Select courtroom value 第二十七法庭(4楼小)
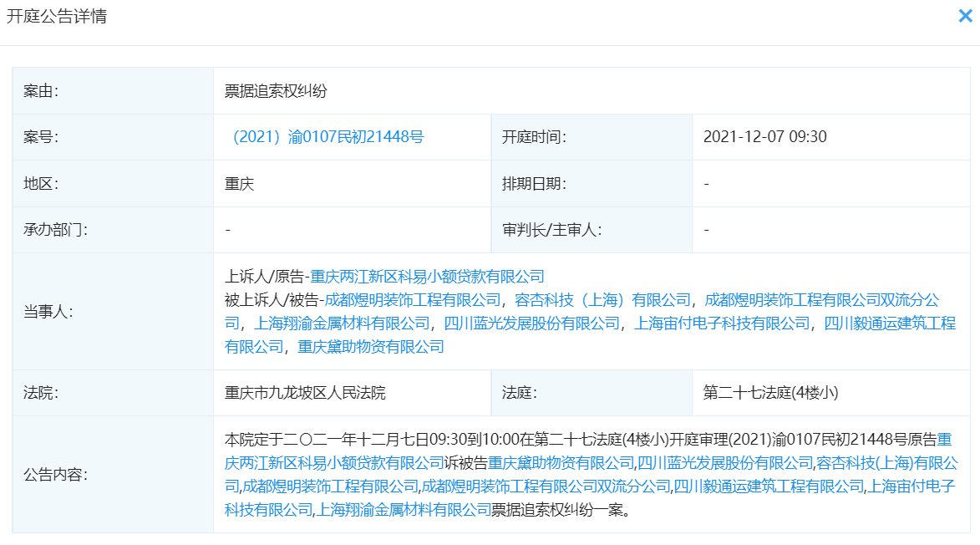The height and width of the screenshot is (545, 980). [770, 393]
